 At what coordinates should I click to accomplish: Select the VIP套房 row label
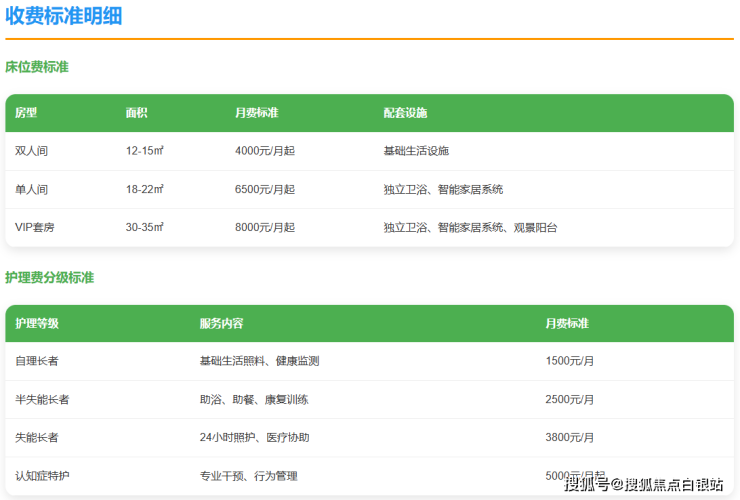click(35, 227)
